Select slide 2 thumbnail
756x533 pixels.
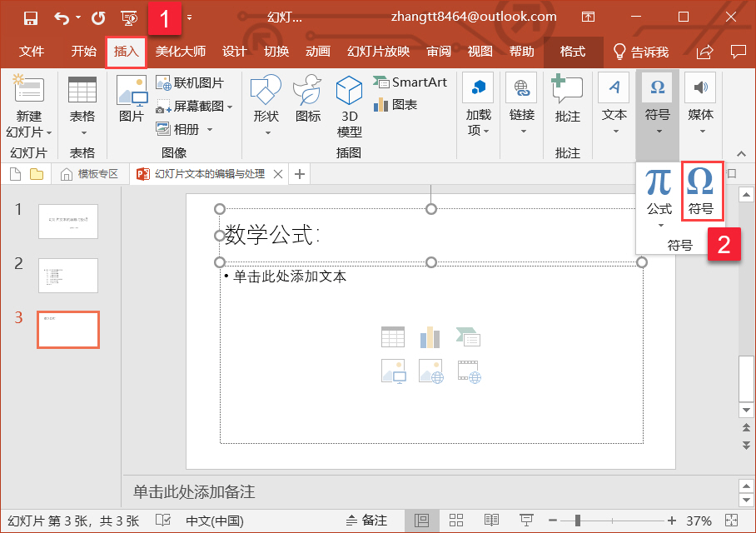click(x=68, y=275)
